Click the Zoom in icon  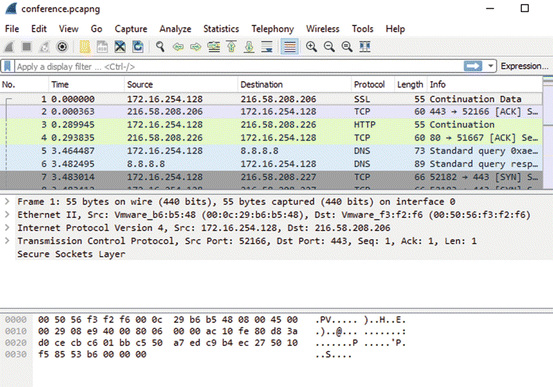point(311,47)
